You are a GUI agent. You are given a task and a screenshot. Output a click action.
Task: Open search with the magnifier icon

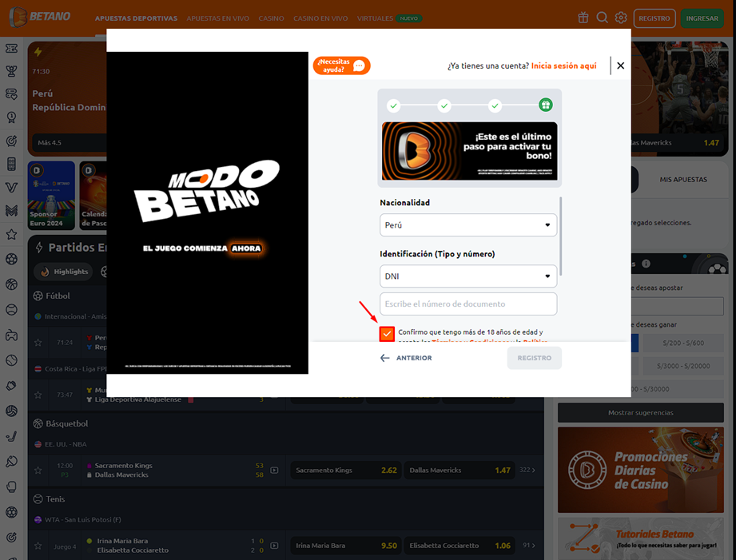click(x=602, y=18)
